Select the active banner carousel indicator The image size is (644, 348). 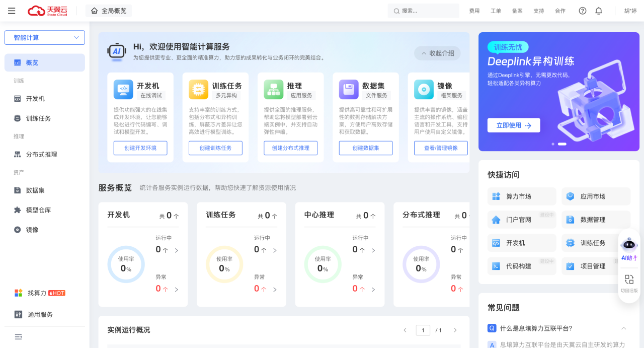point(562,144)
